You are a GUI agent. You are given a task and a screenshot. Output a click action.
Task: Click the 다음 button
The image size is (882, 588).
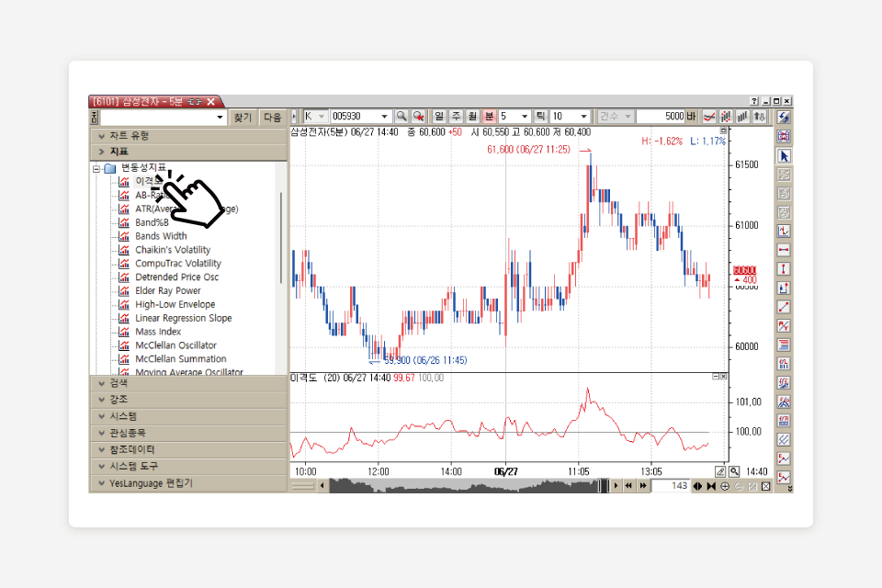click(x=273, y=118)
